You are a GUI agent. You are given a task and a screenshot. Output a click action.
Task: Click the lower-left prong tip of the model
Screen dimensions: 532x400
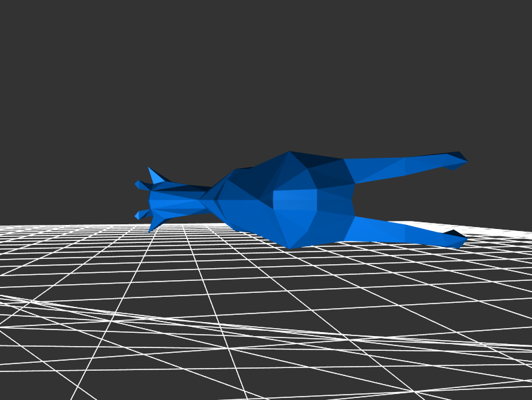(x=138, y=215)
